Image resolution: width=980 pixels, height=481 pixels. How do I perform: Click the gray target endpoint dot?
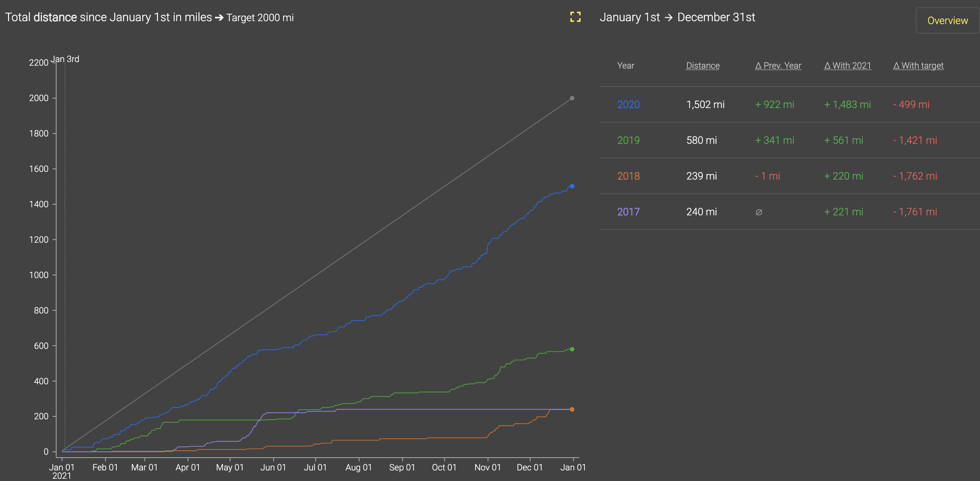(572, 98)
